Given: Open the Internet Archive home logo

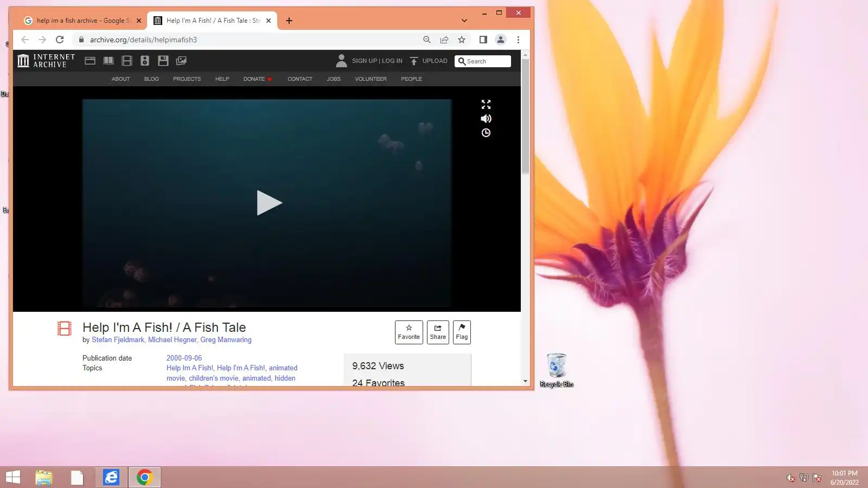Looking at the screenshot, I should click(x=46, y=61).
